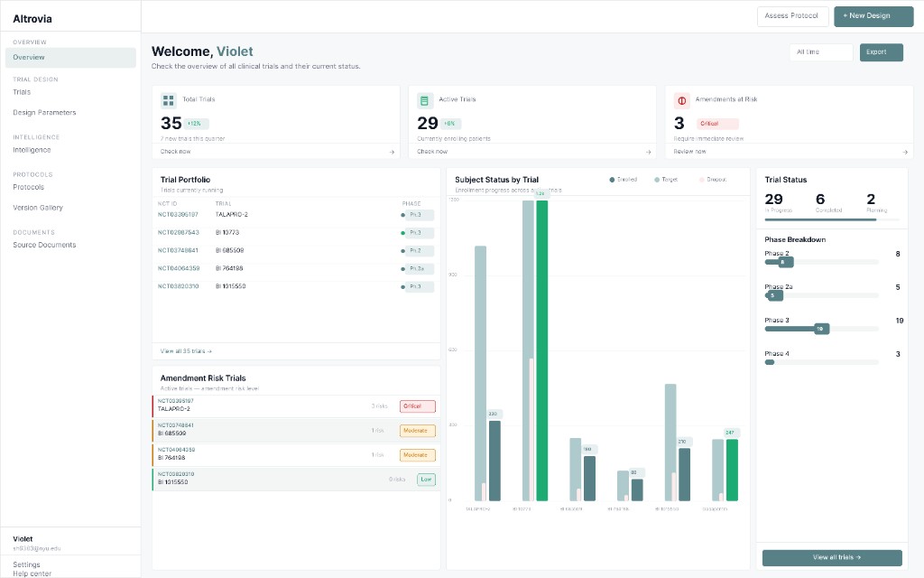Toggle the Dropout legend in Subject Status chart
This screenshot has width=924, height=578.
[x=713, y=181]
